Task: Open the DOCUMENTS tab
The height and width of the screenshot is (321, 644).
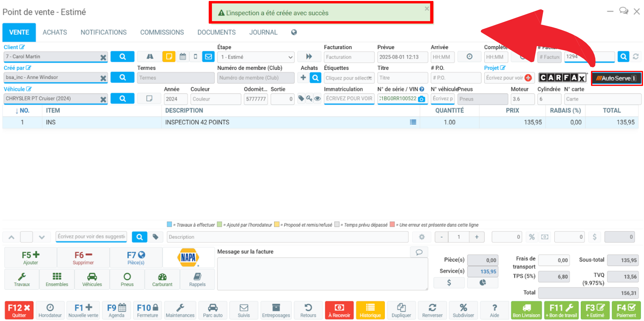Action: point(217,32)
